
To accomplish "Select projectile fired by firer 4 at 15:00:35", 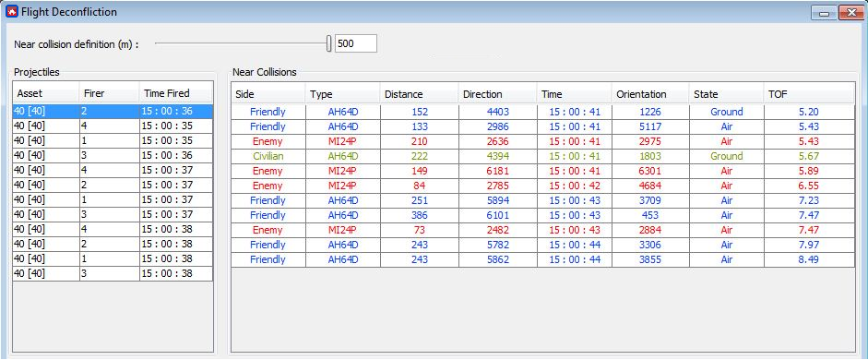I will pyautogui.click(x=113, y=126).
